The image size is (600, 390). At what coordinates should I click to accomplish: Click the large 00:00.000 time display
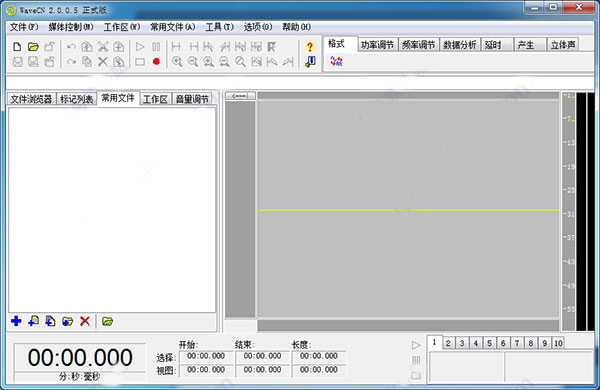pos(80,357)
